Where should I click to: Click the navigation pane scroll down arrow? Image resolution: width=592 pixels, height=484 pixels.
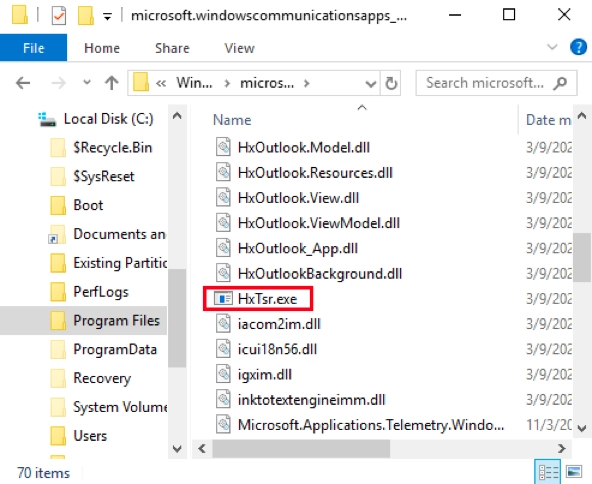click(177, 449)
